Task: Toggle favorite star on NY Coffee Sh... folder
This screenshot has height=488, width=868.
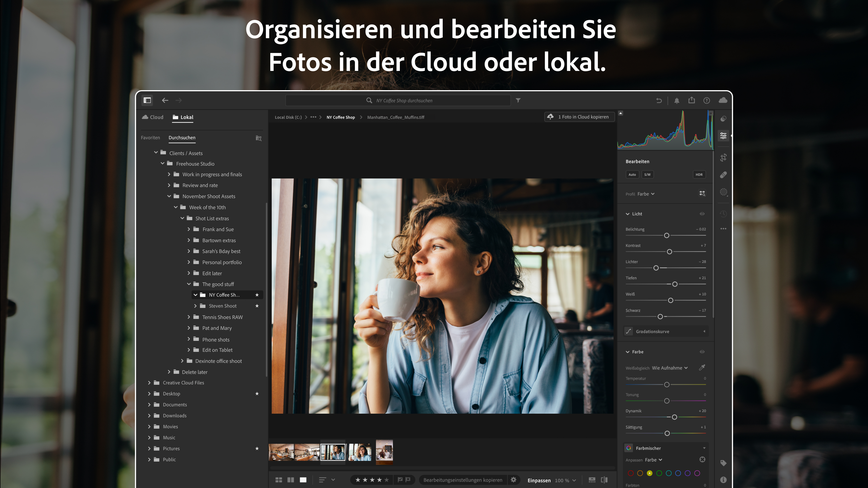Action: (x=257, y=295)
